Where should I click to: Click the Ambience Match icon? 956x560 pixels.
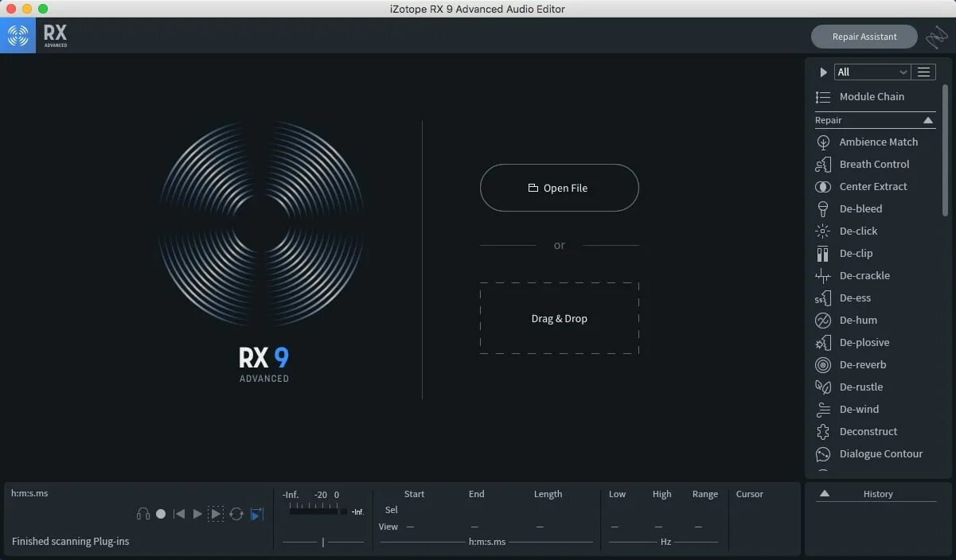coord(823,142)
